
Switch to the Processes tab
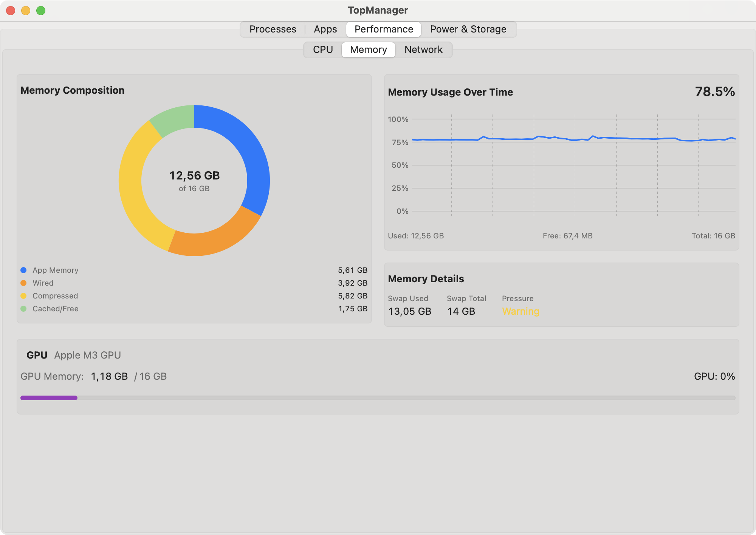point(273,29)
